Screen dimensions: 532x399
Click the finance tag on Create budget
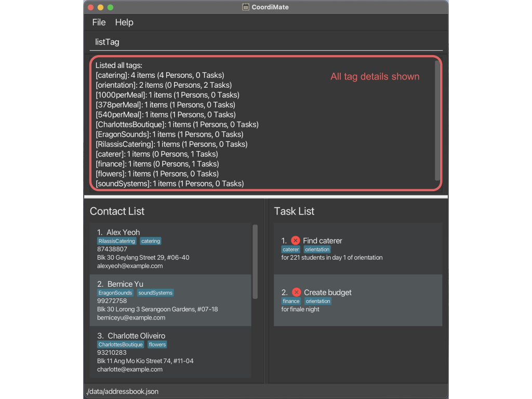291,301
